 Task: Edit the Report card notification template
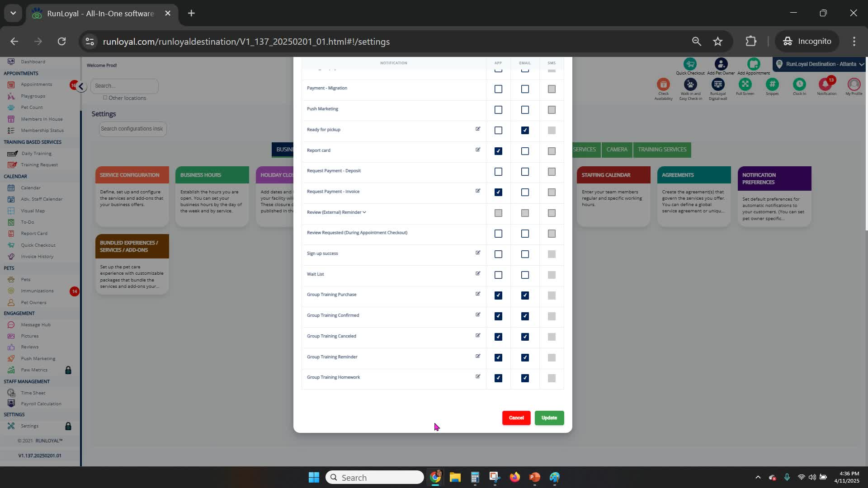(x=478, y=150)
